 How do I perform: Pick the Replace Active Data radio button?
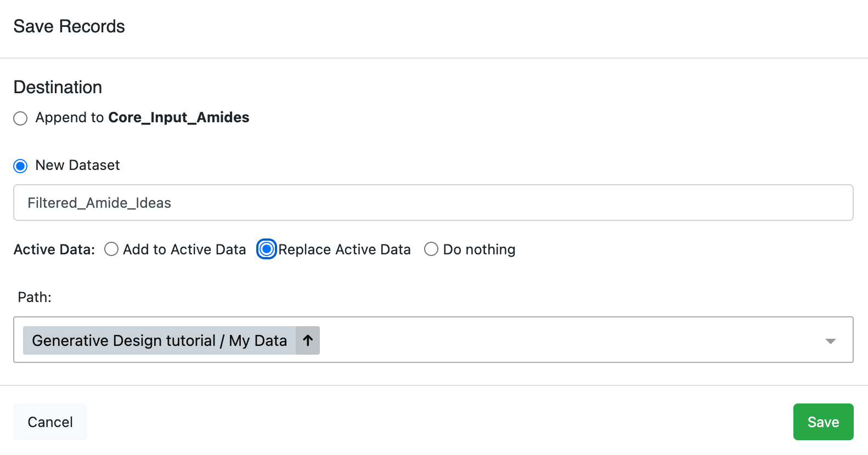click(267, 249)
